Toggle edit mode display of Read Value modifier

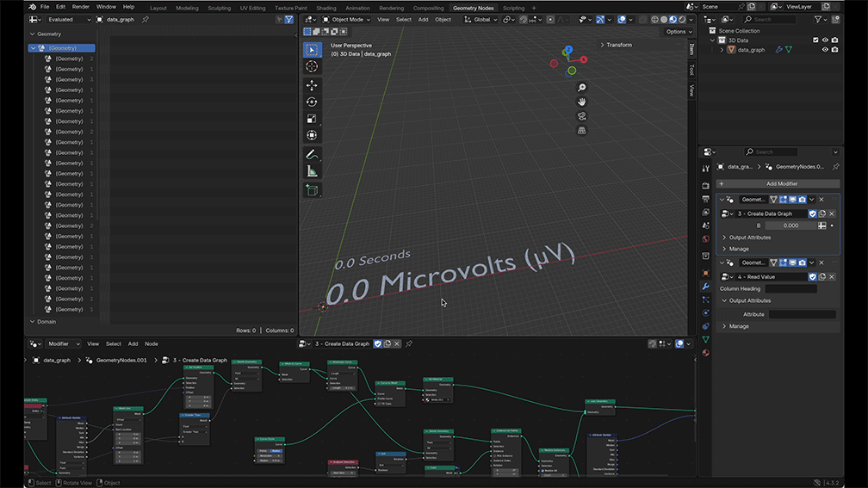[x=784, y=263]
